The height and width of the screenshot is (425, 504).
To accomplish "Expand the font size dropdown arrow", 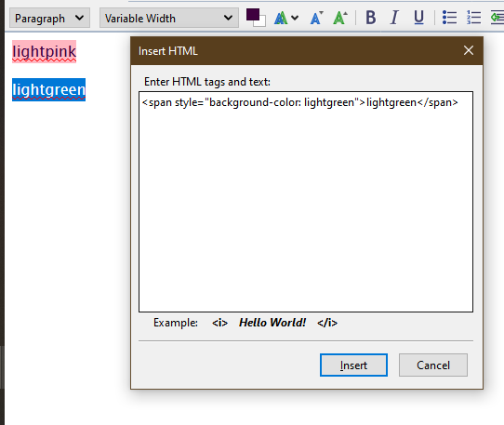I will point(295,18).
